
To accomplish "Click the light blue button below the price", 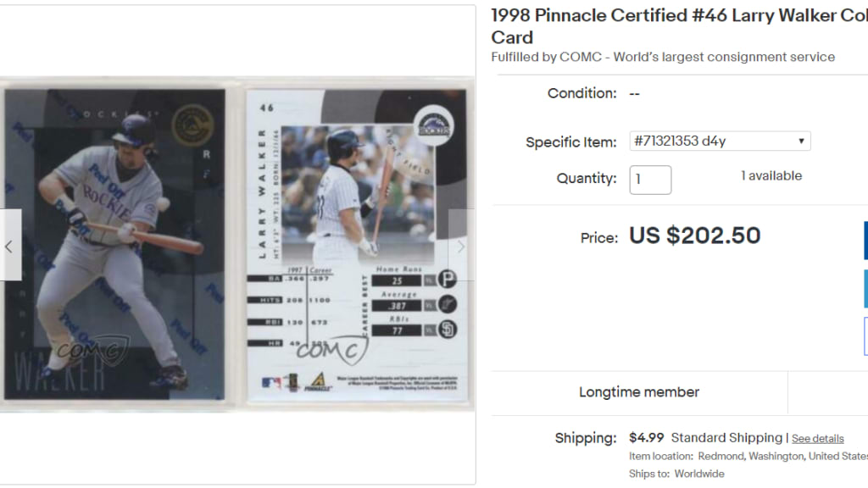I will click(x=865, y=288).
